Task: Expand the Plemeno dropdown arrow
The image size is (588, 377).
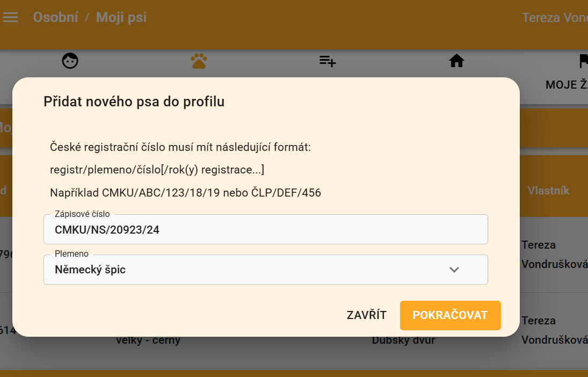Action: (454, 270)
